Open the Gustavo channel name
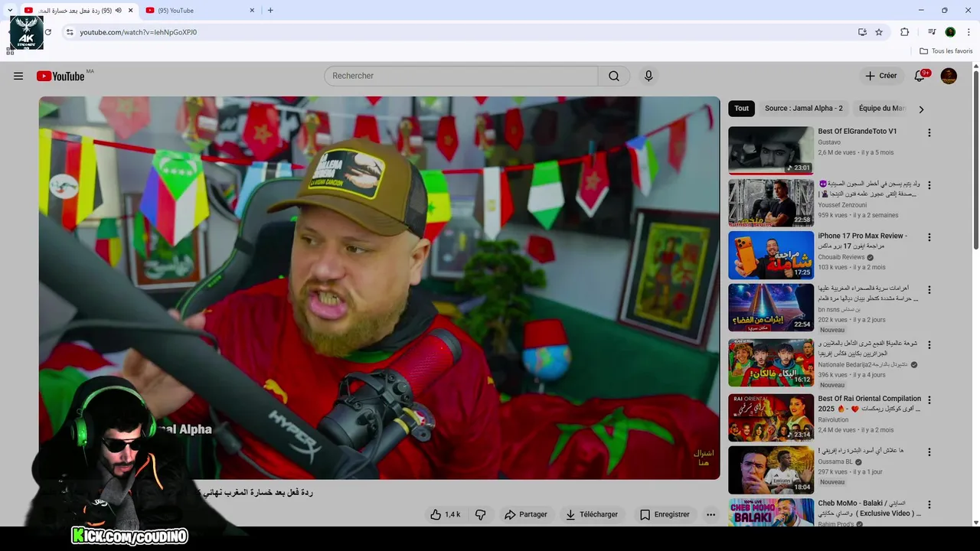The width and height of the screenshot is (980, 551). (x=829, y=142)
